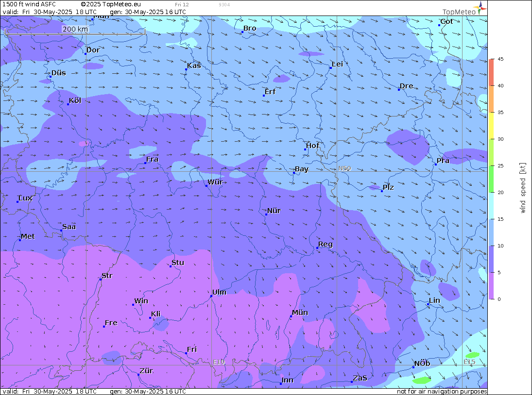
Task: Select the "Fra" city label
Action: click(153, 160)
